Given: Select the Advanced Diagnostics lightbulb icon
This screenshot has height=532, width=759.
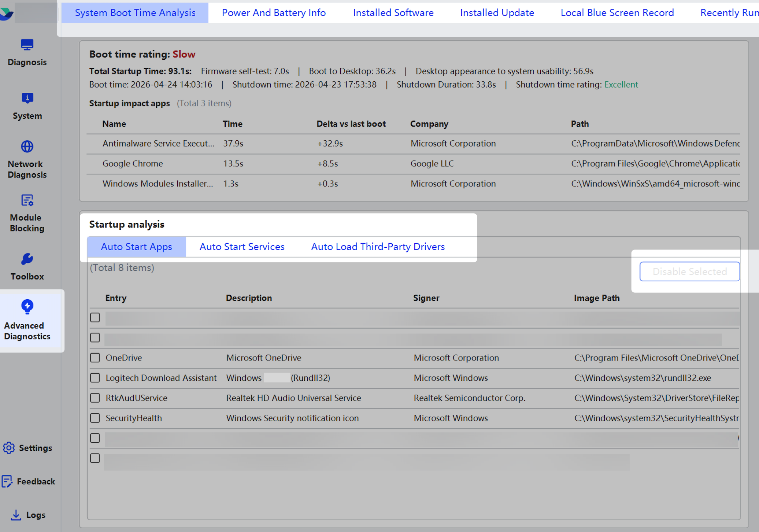Looking at the screenshot, I should 27,307.
